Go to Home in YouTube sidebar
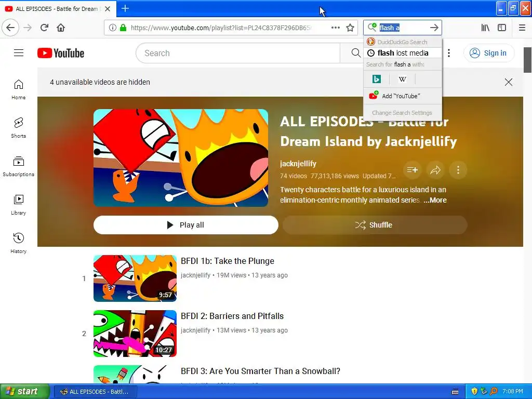 pyautogui.click(x=18, y=89)
